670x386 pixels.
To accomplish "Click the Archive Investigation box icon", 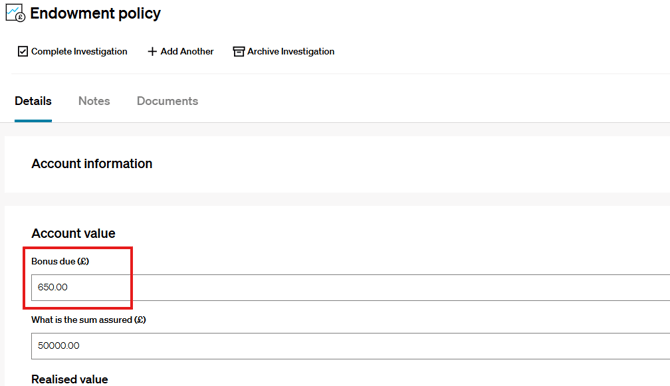I will click(x=238, y=52).
